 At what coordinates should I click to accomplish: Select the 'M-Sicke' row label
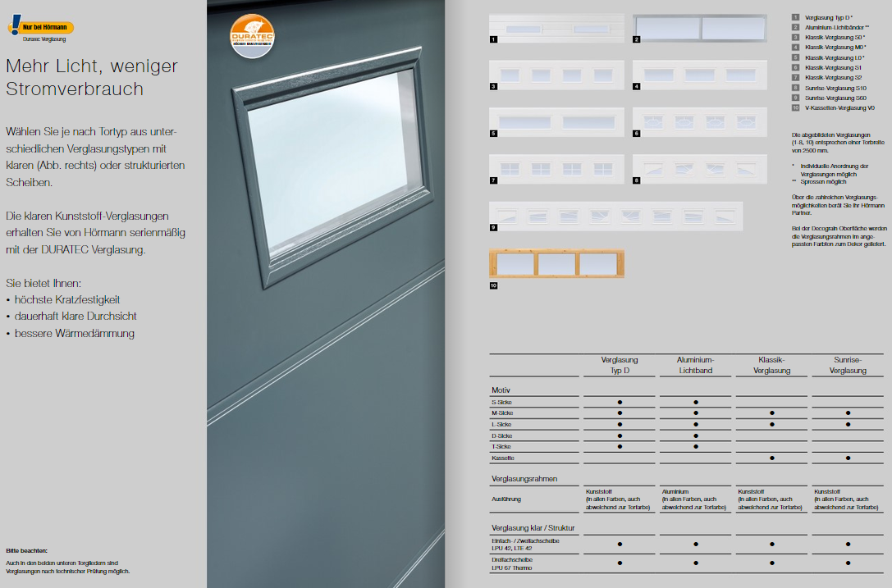coord(502,413)
